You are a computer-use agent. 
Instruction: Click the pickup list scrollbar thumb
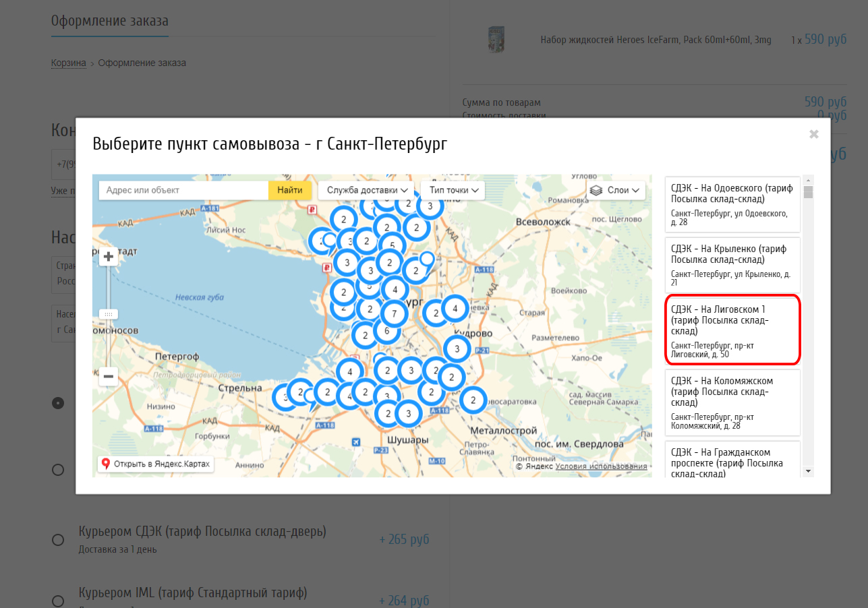point(808,192)
